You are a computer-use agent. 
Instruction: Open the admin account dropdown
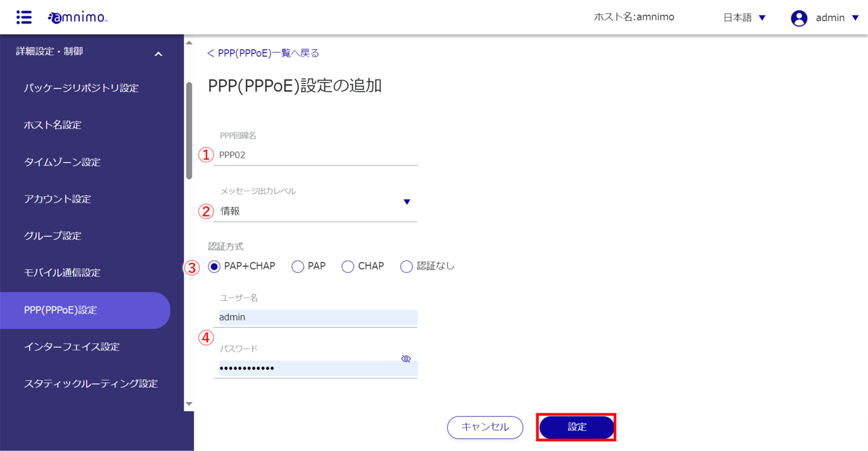click(x=838, y=18)
